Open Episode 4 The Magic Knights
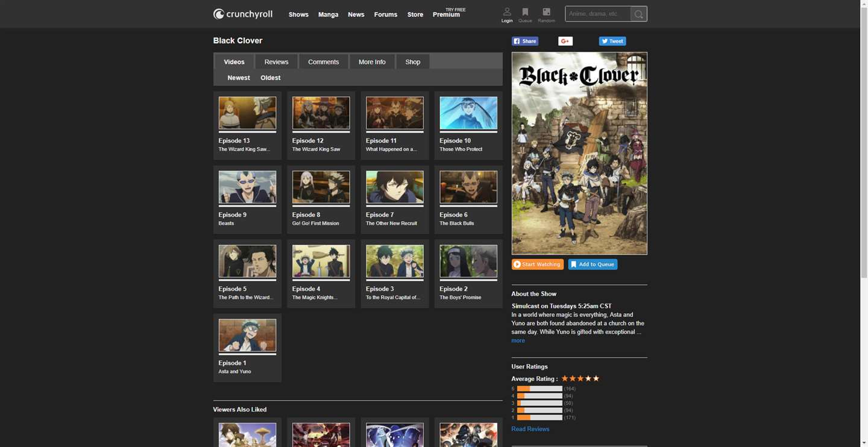Screen dimensions: 868x447 point(321,274)
